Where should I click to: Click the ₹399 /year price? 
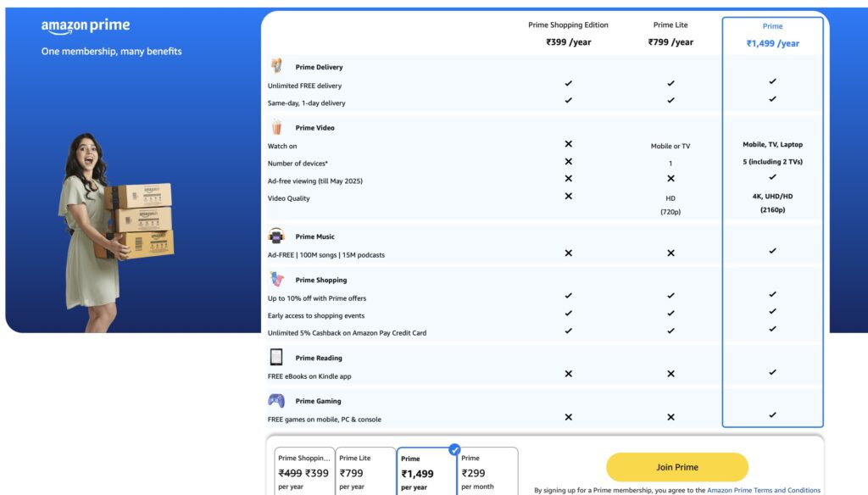pos(569,42)
